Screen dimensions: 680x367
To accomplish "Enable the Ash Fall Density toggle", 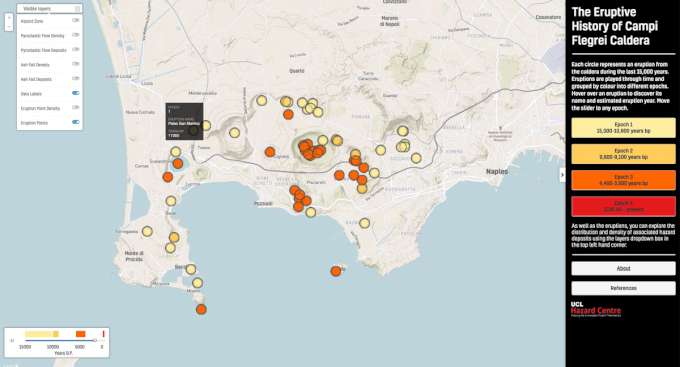I will point(75,64).
